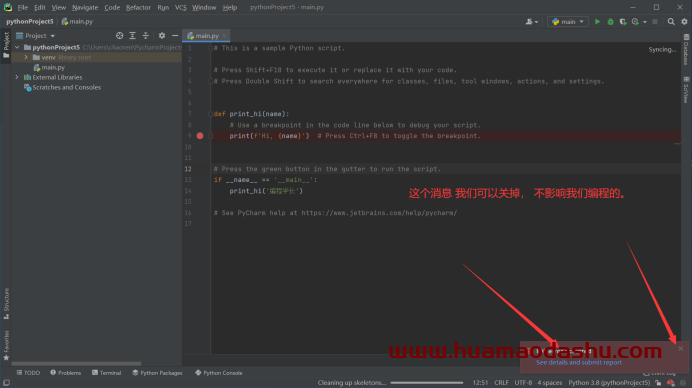Profile main with the profiler icon
This screenshot has height=388, width=692.
point(635,22)
